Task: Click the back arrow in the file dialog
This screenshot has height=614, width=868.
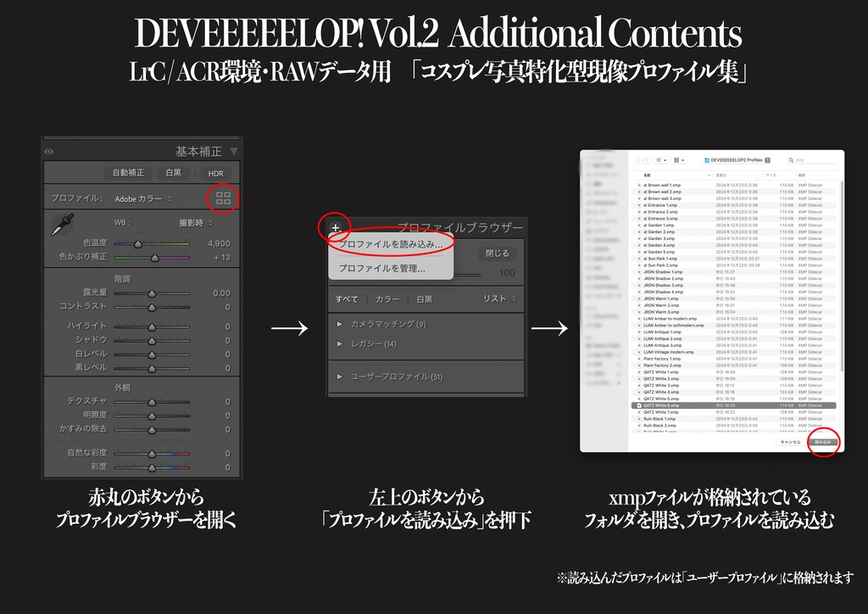Action: point(637,160)
